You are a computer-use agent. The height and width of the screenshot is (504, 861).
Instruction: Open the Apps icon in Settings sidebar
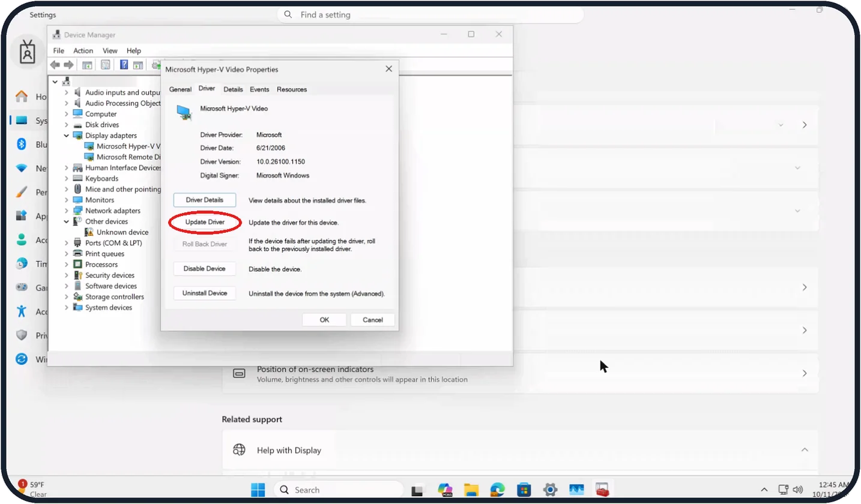[22, 216]
